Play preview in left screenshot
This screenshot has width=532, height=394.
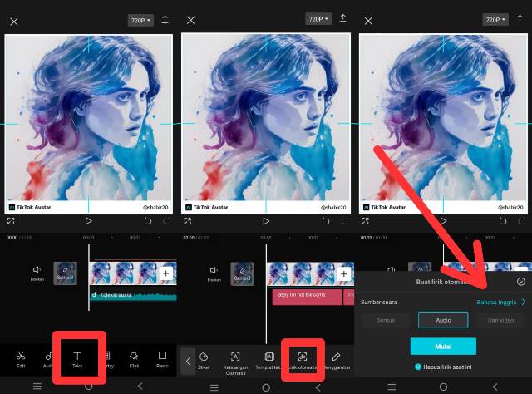[x=89, y=221]
